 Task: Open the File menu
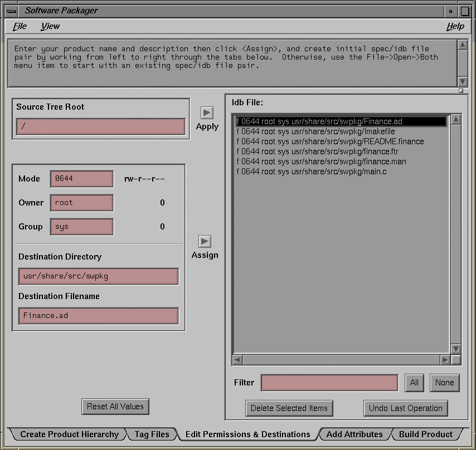[20, 26]
